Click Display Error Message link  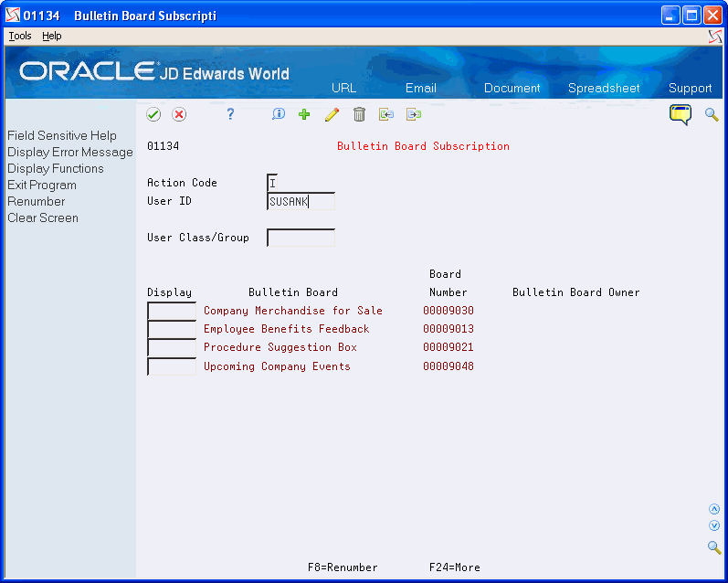click(x=70, y=152)
